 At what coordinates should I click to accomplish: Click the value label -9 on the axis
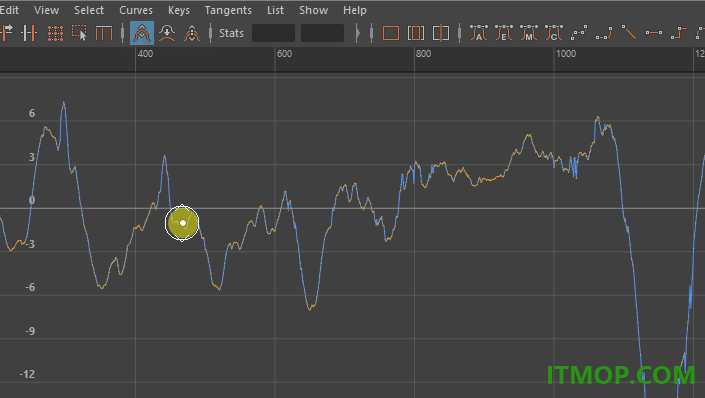point(30,331)
